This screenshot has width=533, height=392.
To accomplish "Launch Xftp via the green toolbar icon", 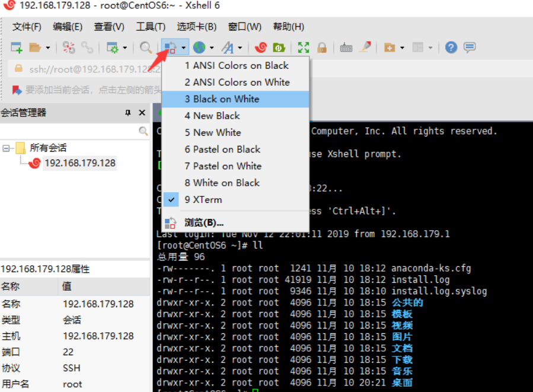I will pos(279,47).
